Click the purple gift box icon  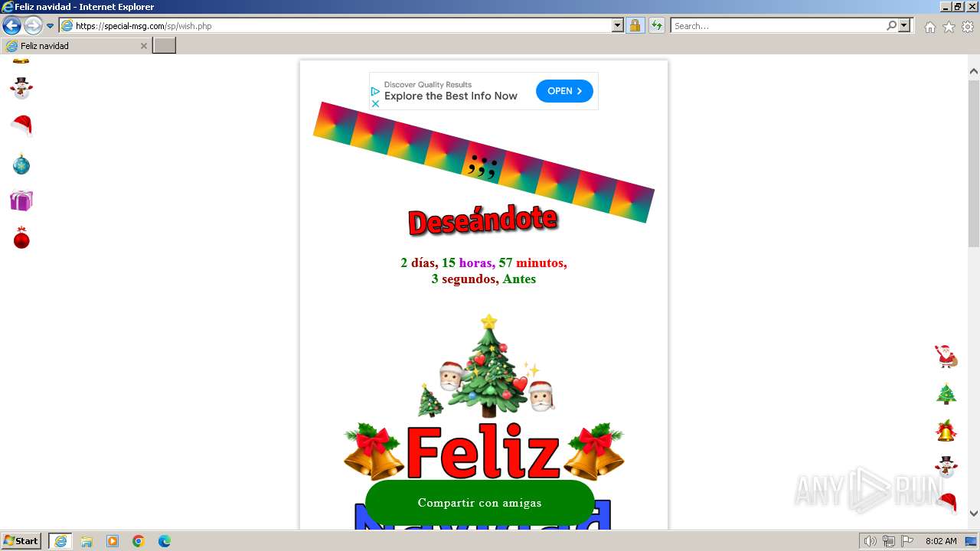pyautogui.click(x=21, y=201)
